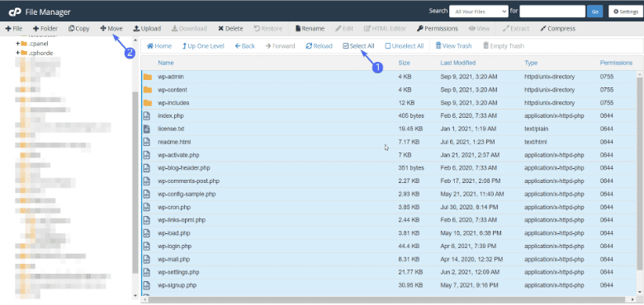Click the 405 bytes size of index.php

click(x=411, y=115)
